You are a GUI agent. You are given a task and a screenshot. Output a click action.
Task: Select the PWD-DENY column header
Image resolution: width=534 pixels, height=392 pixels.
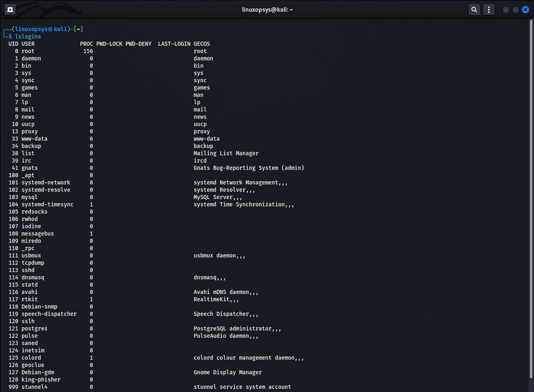pos(138,44)
